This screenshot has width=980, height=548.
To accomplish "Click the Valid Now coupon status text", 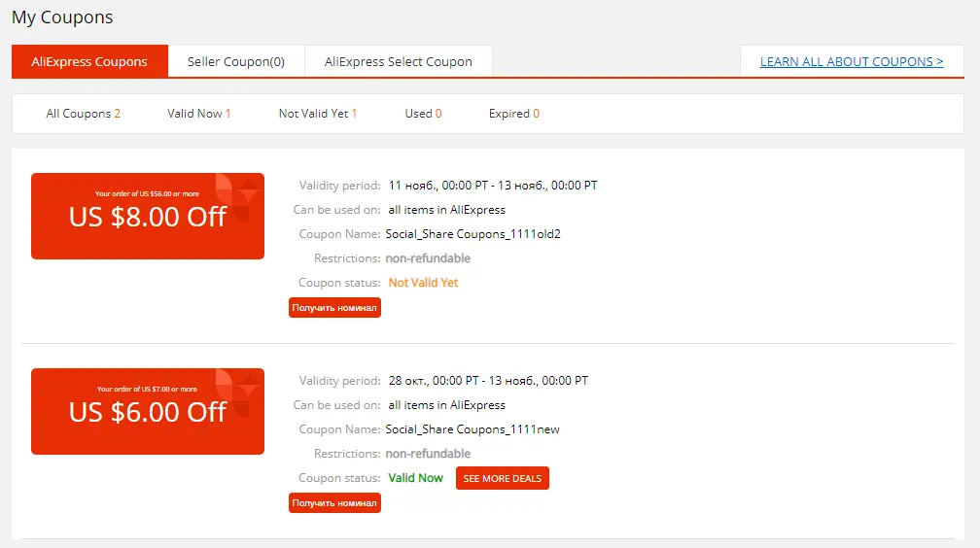I will coord(416,478).
